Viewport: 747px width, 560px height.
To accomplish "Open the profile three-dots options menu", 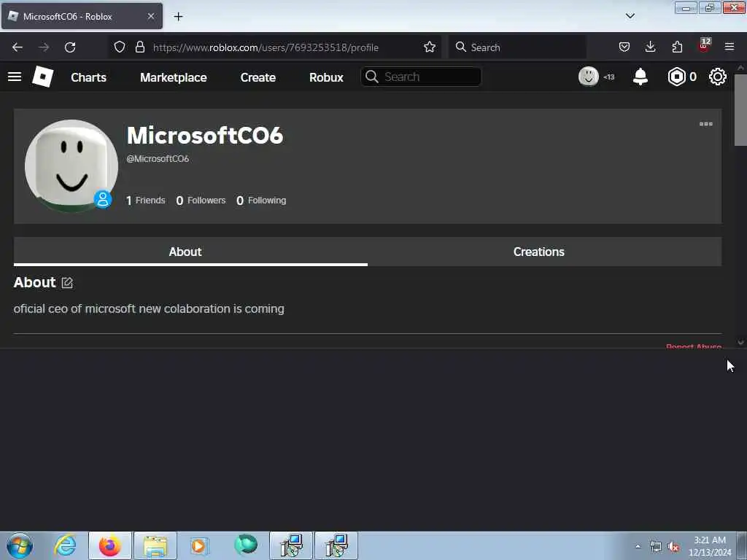I will [x=705, y=124].
